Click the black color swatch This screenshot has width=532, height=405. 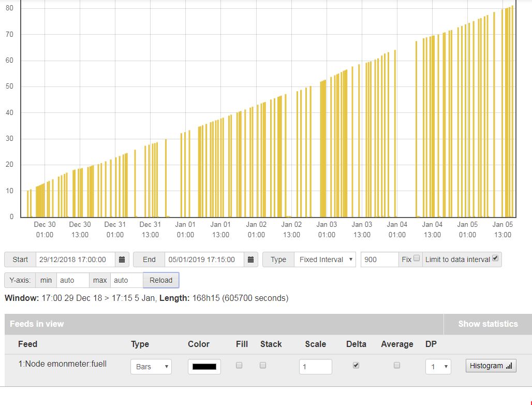point(204,367)
